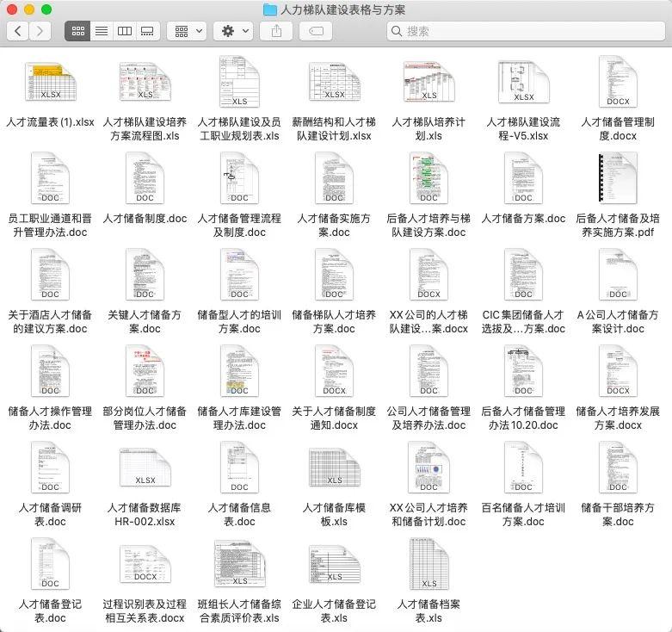Open the group-by arrangement dropdown

[187, 31]
